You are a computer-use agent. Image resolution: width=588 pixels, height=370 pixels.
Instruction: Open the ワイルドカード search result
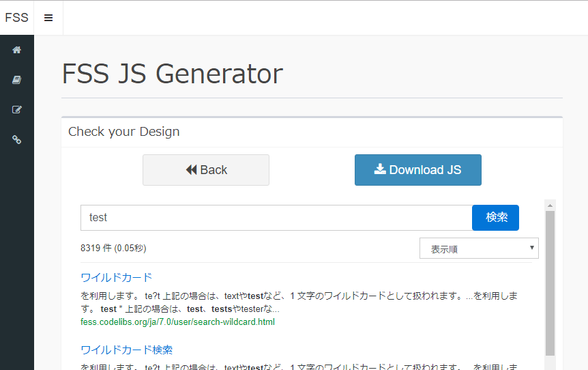click(x=116, y=277)
